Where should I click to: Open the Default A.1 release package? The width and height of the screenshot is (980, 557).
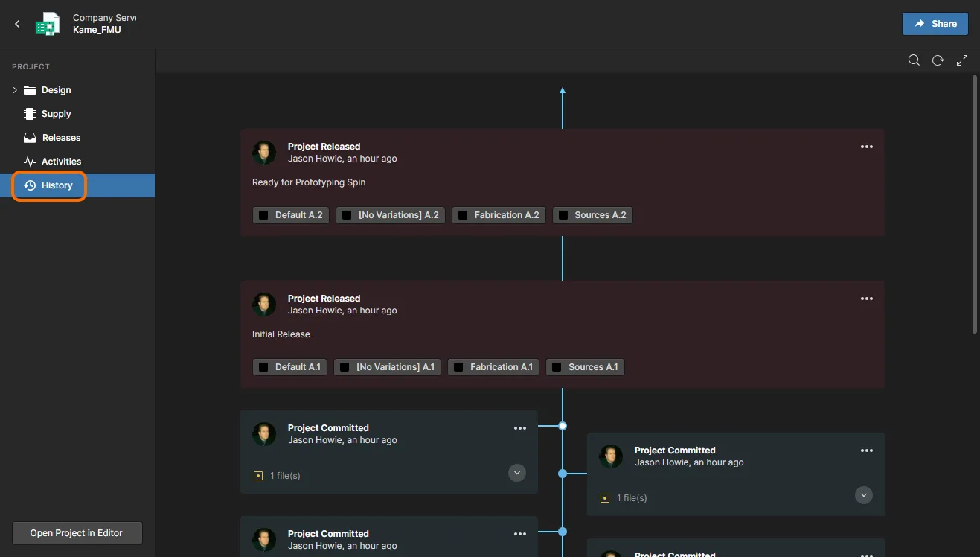point(289,367)
